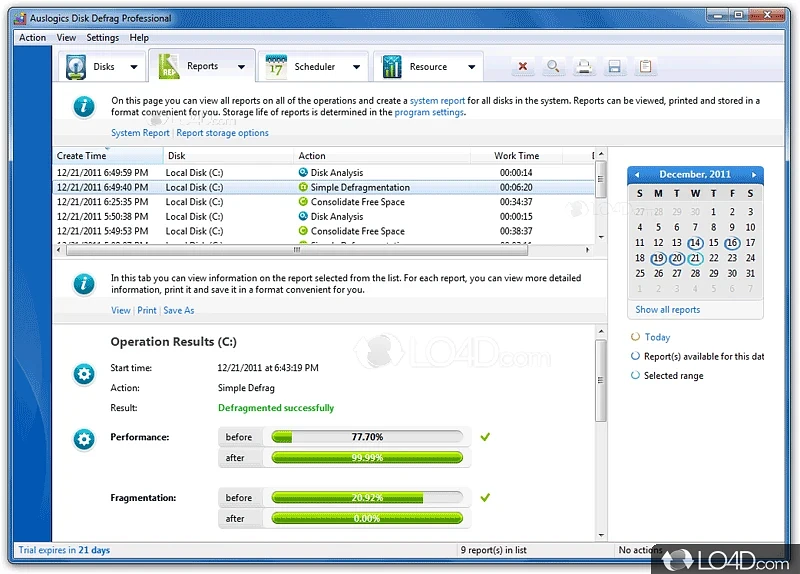Click the printer icon in toolbar
This screenshot has width=800, height=574.
click(x=584, y=67)
